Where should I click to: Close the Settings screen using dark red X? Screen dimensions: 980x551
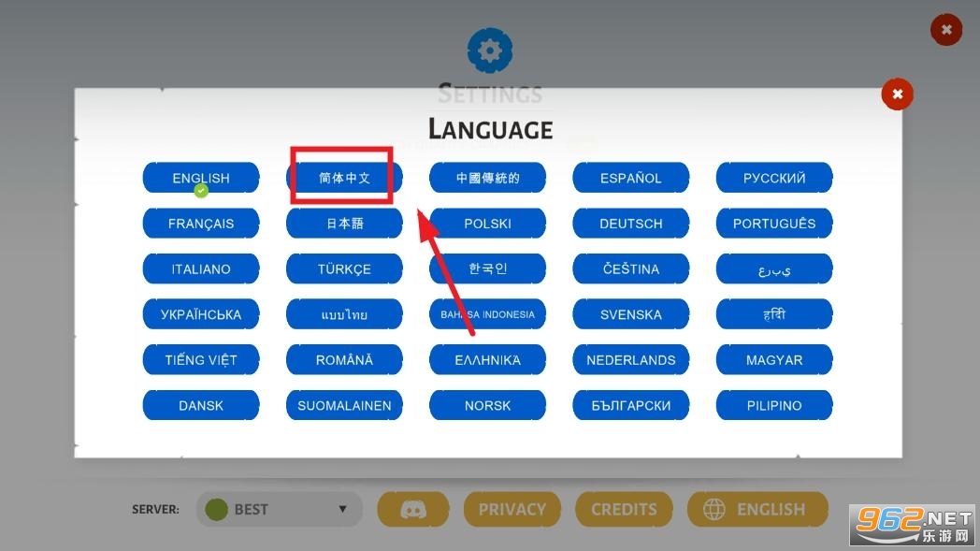pos(946,29)
